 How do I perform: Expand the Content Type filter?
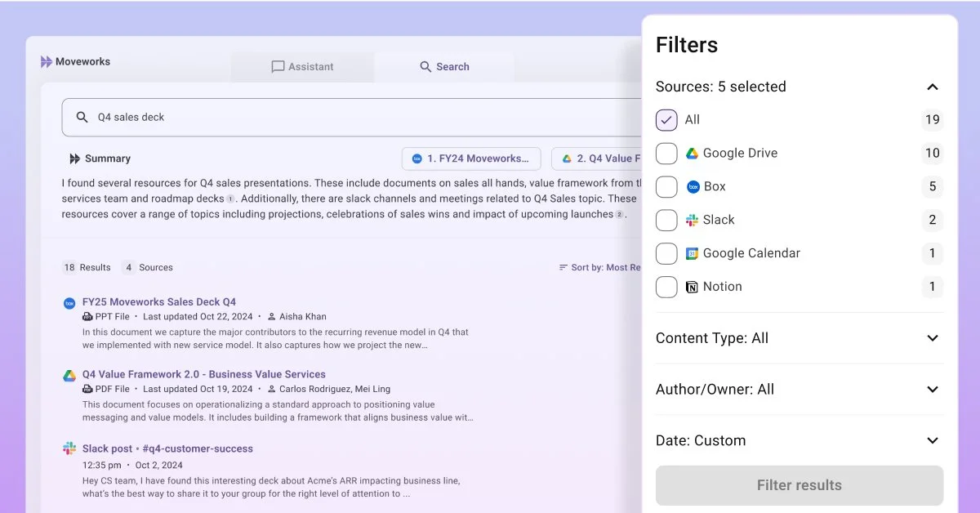pyautogui.click(x=933, y=338)
